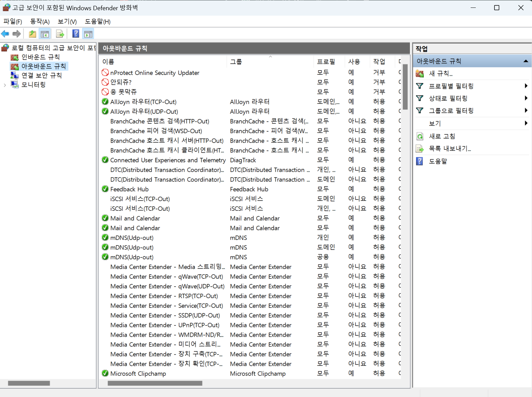Click the Export list toolbar icon

[x=60, y=34]
